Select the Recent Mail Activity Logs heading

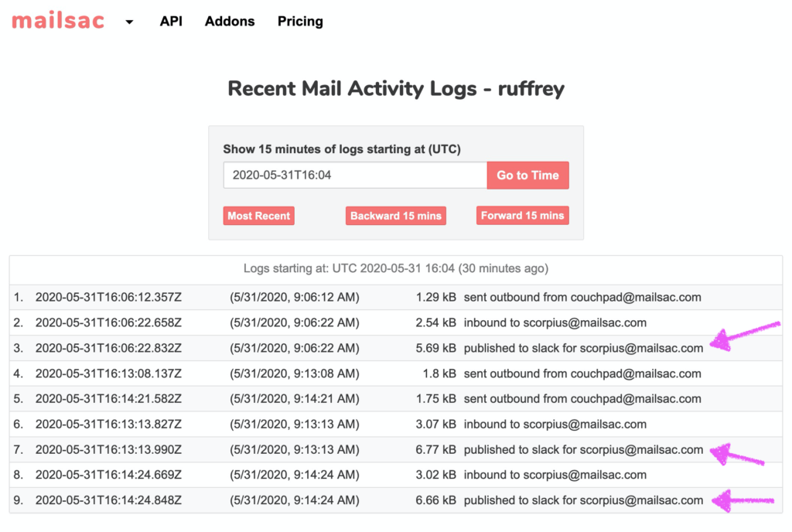pos(396,88)
